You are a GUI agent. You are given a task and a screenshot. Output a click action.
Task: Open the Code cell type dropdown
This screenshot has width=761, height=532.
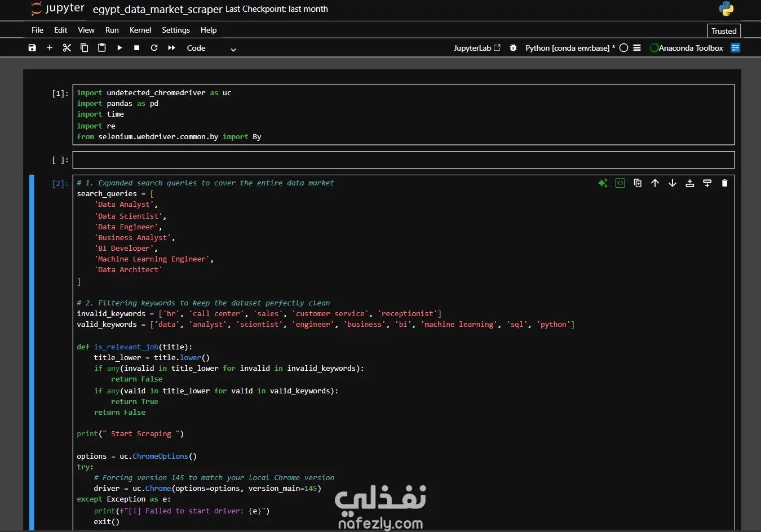tap(211, 48)
